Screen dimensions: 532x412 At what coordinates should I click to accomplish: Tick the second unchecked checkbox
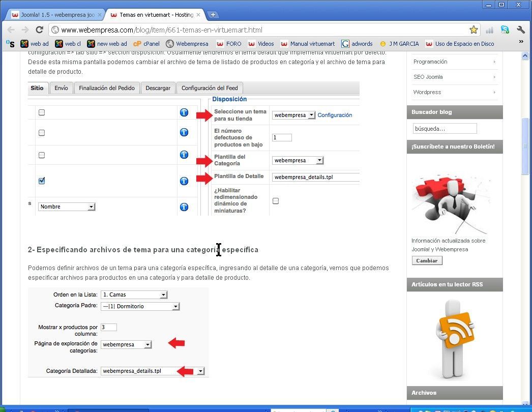pos(42,133)
